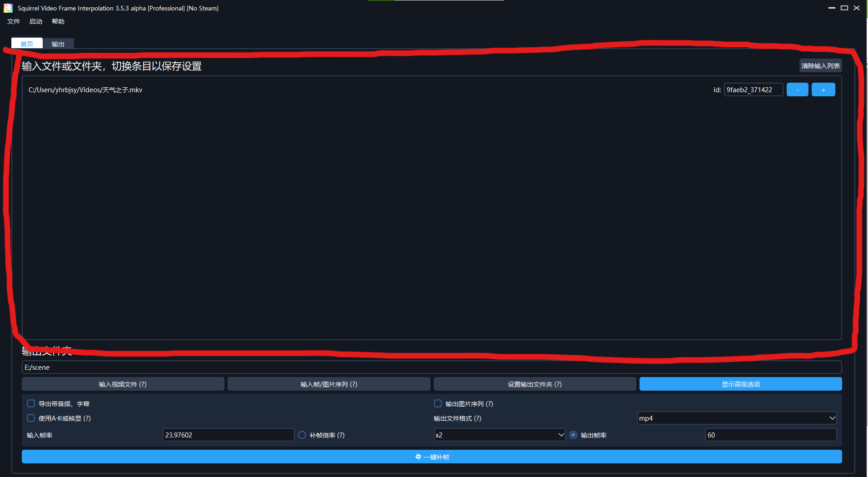Enable 输出图片序列 checkbox

(438, 403)
